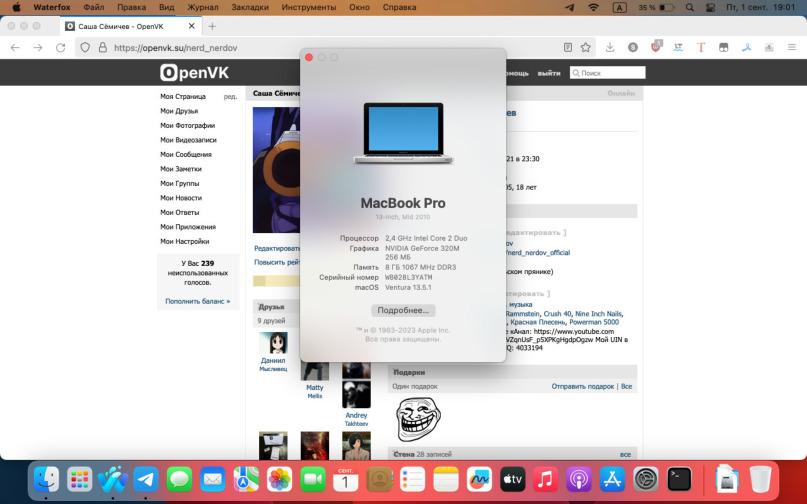
Task: Open the Мои Сообщения sidebar link
Action: (186, 154)
